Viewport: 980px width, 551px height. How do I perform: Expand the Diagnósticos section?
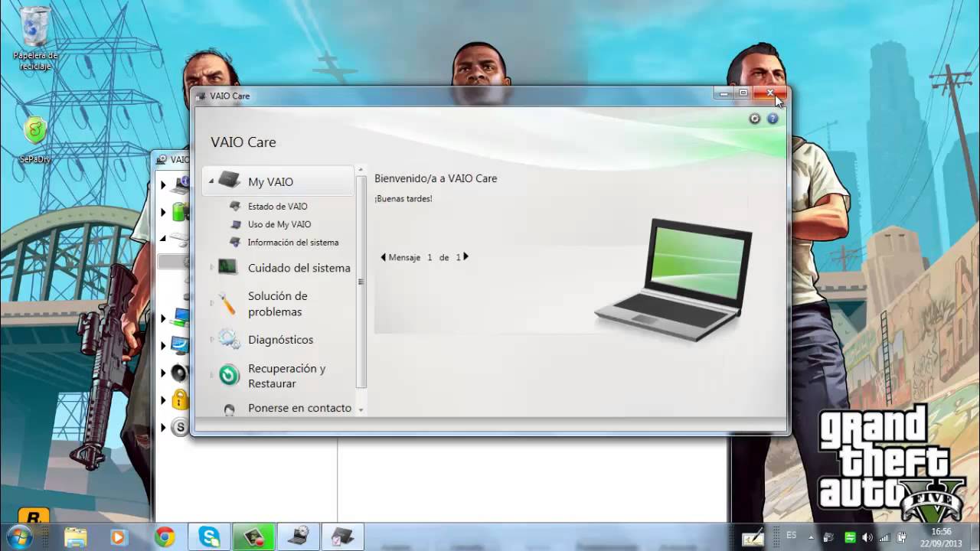pyautogui.click(x=212, y=339)
